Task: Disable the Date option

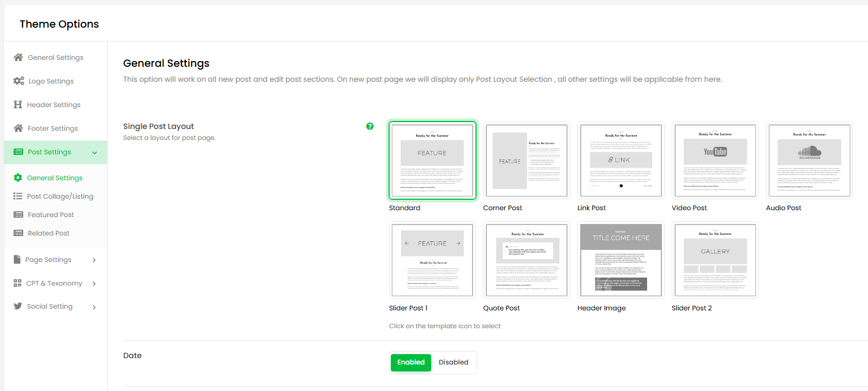Action: (x=454, y=362)
